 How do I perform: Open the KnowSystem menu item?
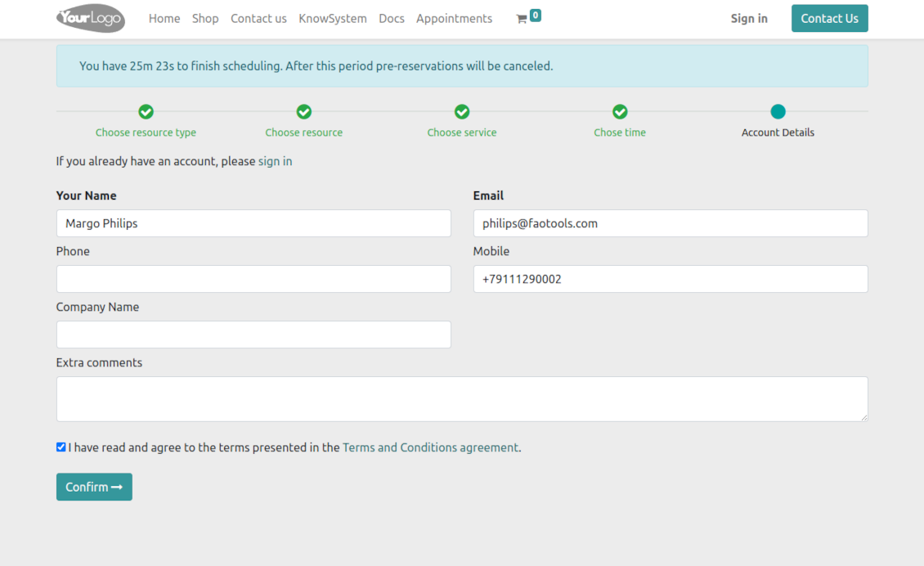tap(333, 19)
